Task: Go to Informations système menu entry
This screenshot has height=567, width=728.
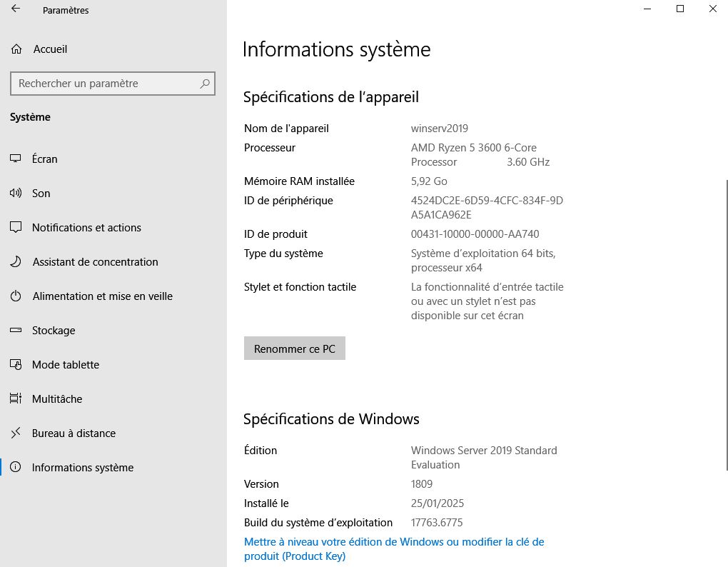Action: click(83, 468)
